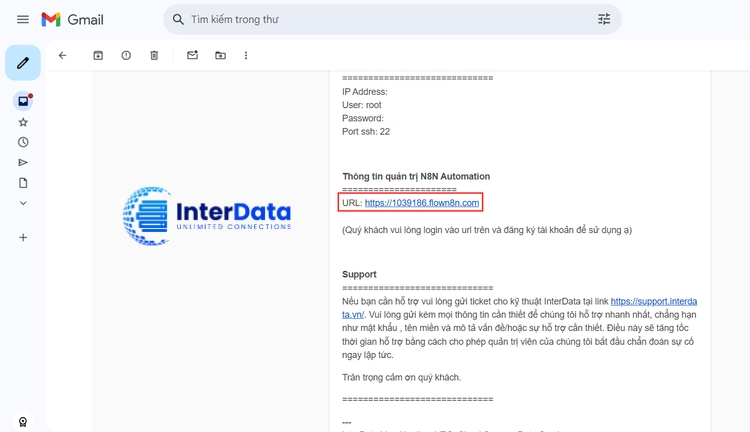Open Sent mail in the sidebar
Screen dimensions: 750x432
(x=23, y=163)
